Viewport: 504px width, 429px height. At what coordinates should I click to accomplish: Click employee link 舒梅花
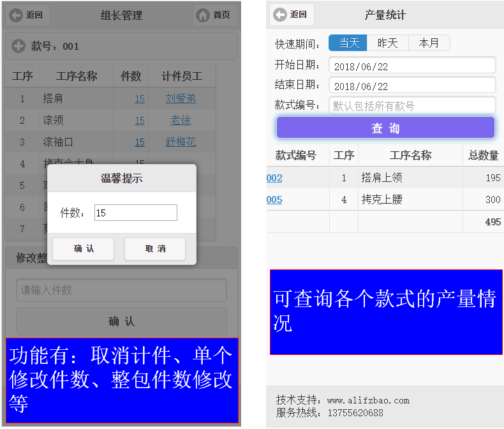click(x=181, y=142)
